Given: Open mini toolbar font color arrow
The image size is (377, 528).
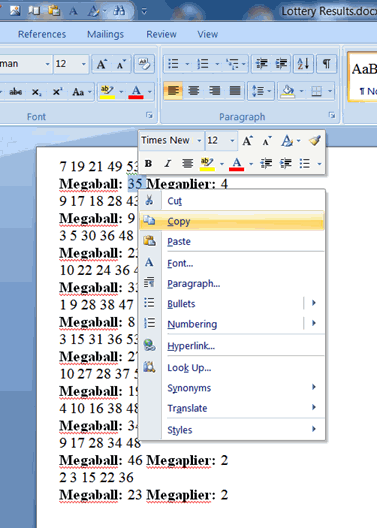Looking at the screenshot, I should [251, 164].
